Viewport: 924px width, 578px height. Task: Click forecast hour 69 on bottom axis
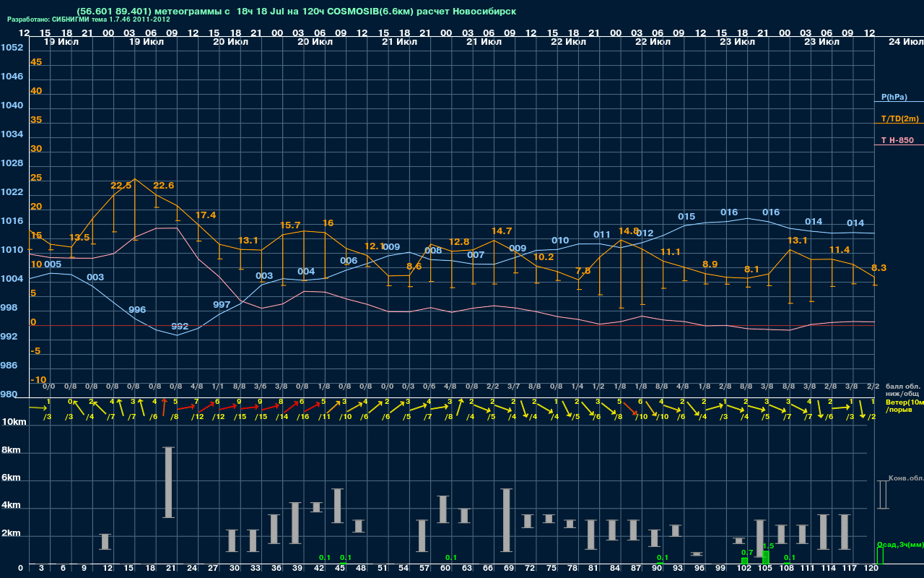point(508,569)
